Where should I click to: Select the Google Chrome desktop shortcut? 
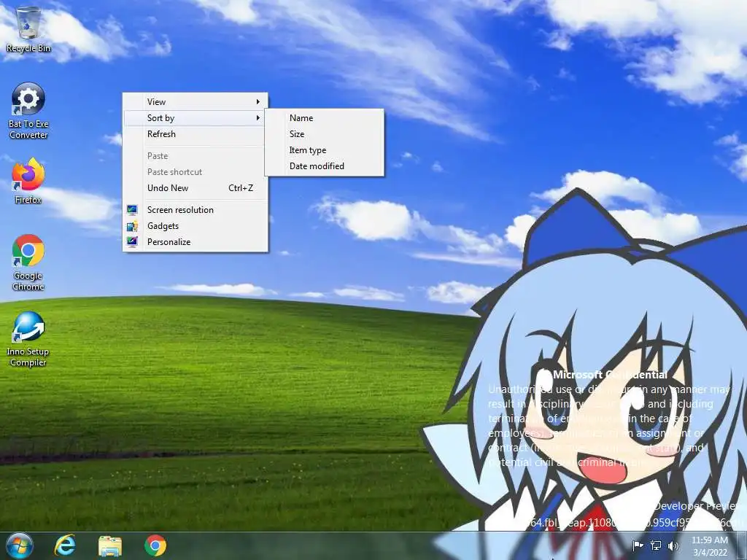click(28, 262)
